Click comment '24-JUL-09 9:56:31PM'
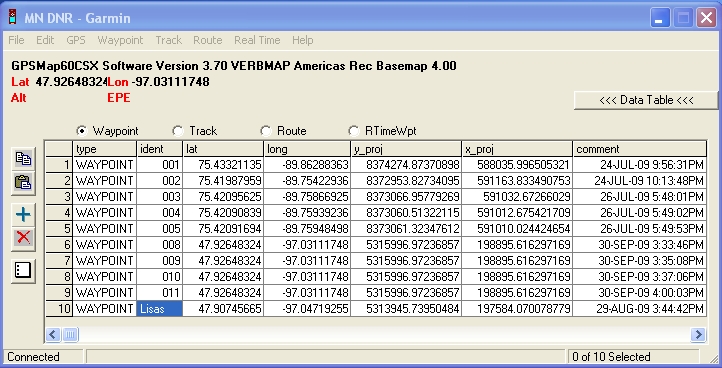722x368 pixels. tap(640, 165)
